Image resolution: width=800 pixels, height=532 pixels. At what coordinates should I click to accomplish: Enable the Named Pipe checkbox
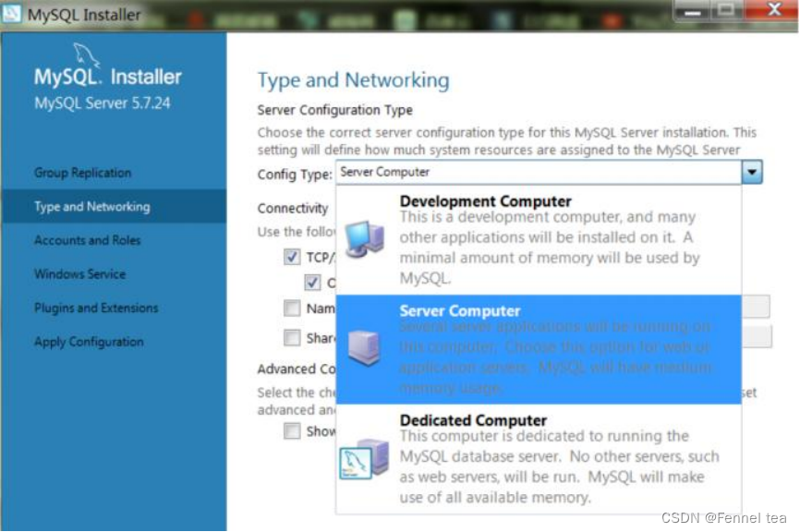292,308
